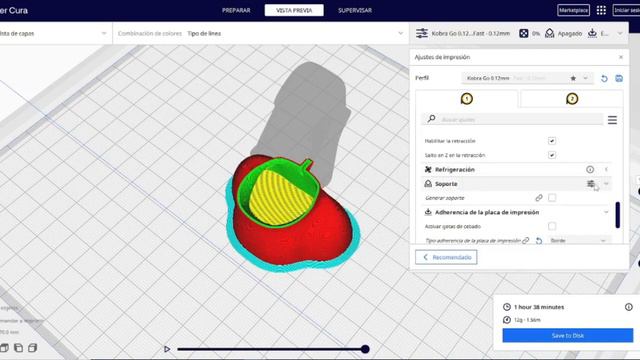Image resolution: width=640 pixels, height=360 pixels.
Task: Click the material usage icon beside 12g
Action: (x=507, y=320)
